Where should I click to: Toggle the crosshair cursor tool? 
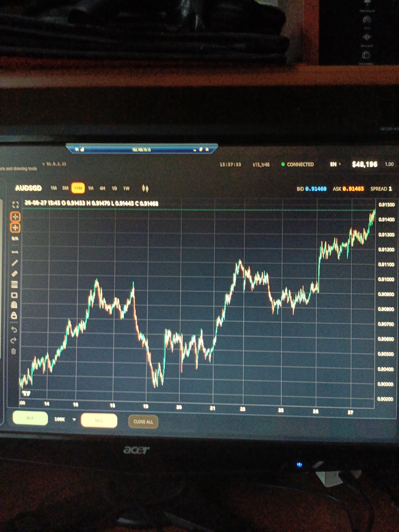15,217
